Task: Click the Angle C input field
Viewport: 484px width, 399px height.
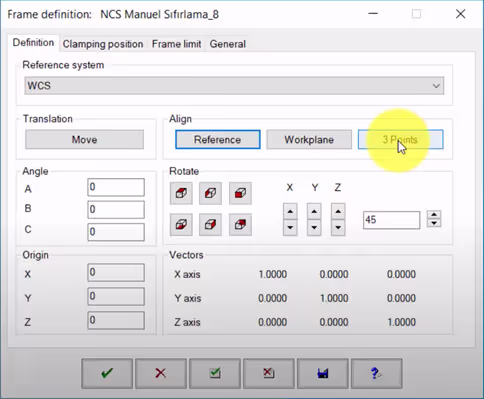Action: (116, 232)
